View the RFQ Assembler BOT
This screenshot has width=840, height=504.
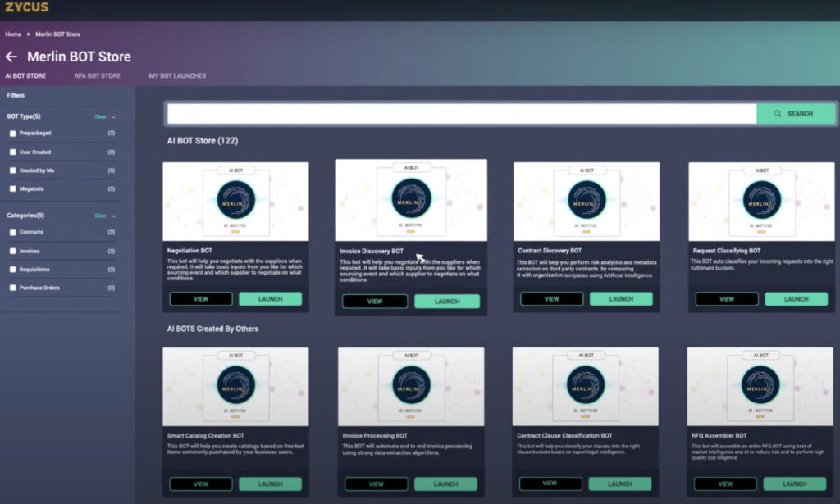click(x=725, y=484)
